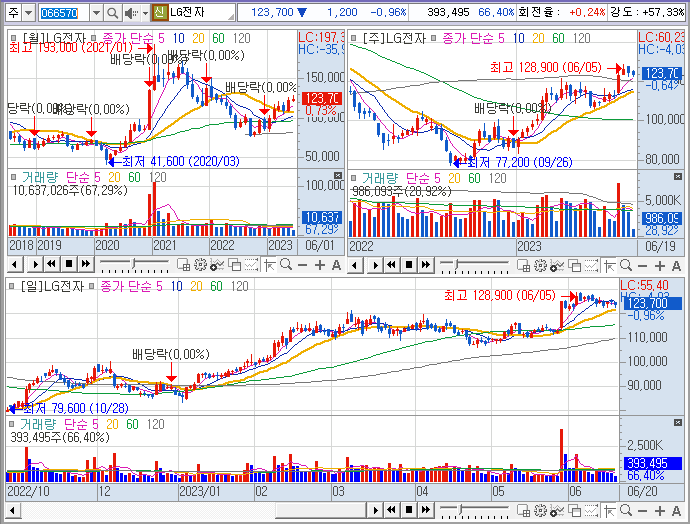Monthly chart: click minus zoom-out icon
Screen dimensions: 690x524
click(302, 265)
